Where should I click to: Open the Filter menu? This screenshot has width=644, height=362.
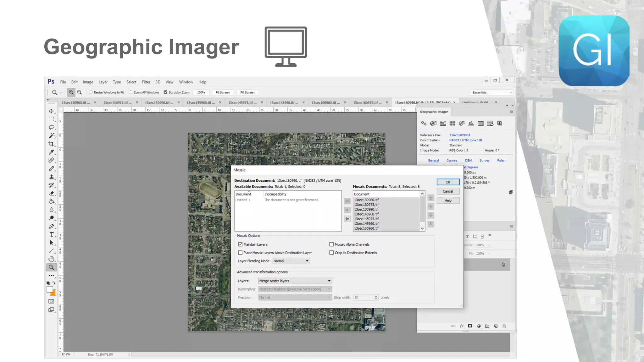point(146,82)
